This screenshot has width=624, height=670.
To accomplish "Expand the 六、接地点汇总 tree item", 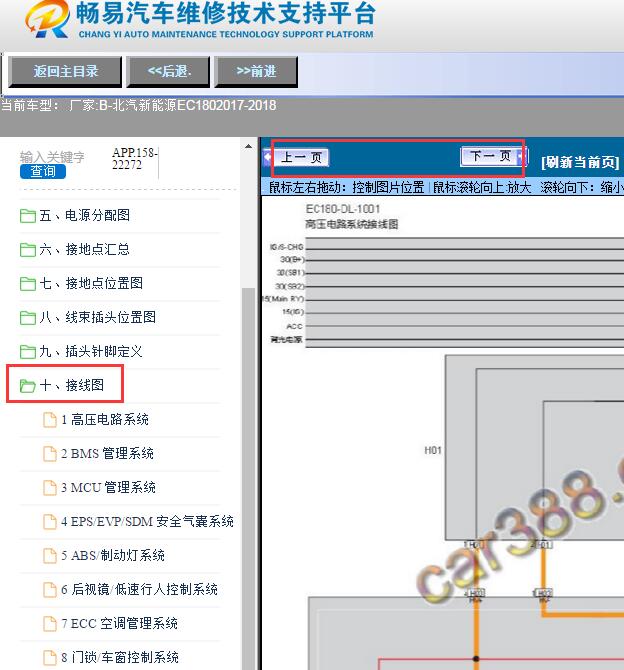I will point(85,249).
